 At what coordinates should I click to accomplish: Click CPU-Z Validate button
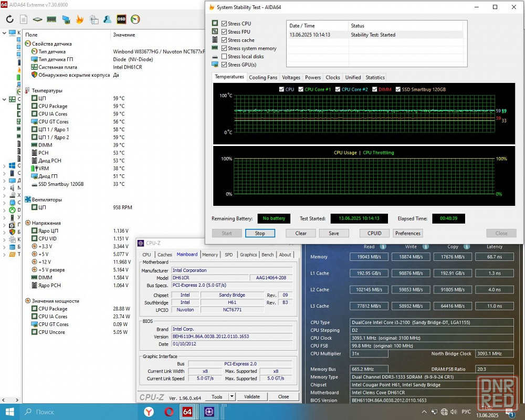click(x=252, y=396)
